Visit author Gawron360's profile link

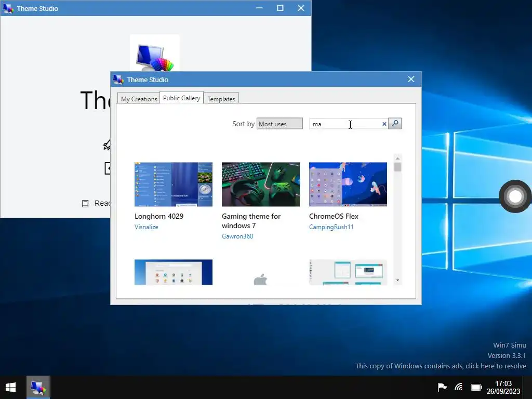(237, 236)
